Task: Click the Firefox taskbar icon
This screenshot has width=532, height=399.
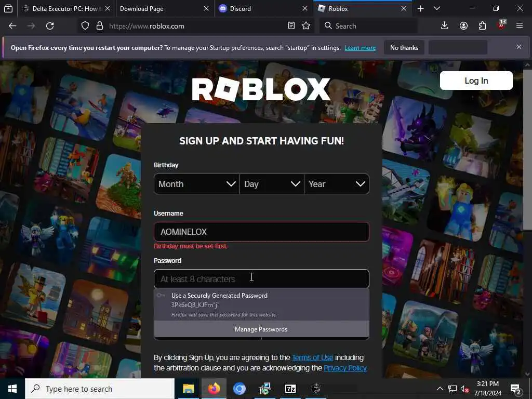Action: [214, 389]
